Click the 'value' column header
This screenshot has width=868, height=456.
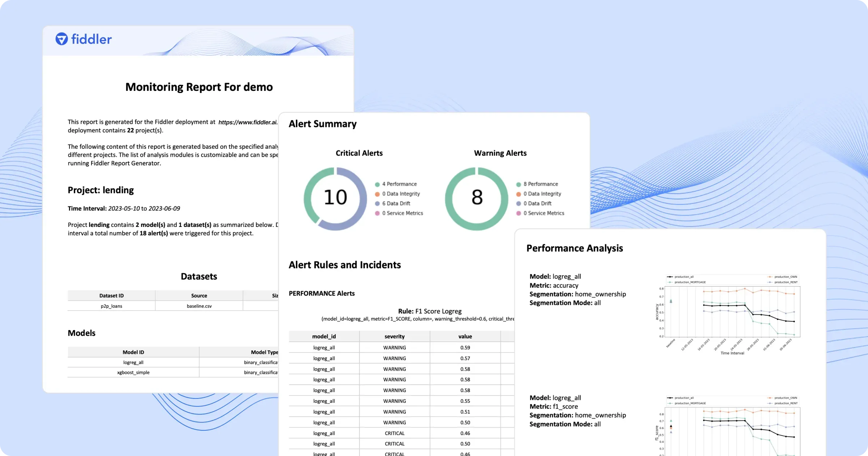(x=465, y=337)
